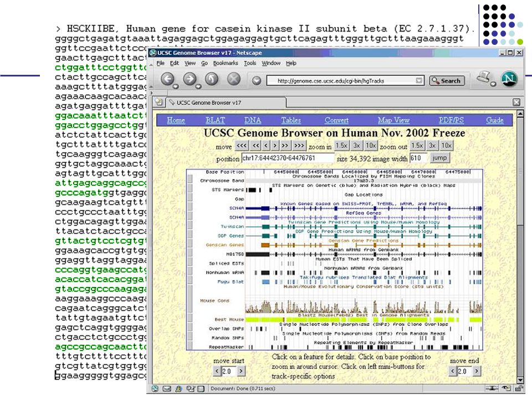Go back with the Back arrow button
Viewport: 532px width, 399px height.
167,79
